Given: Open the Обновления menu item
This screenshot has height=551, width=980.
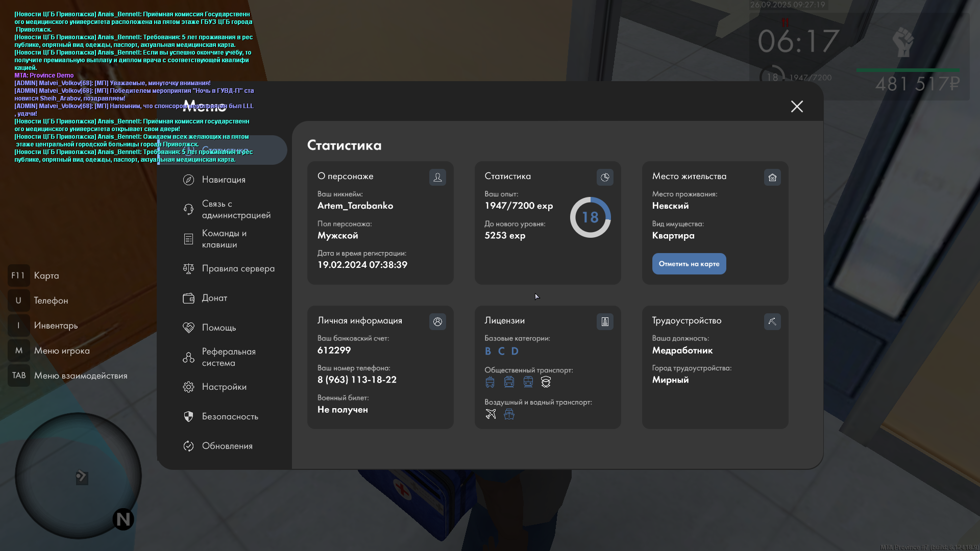Looking at the screenshot, I should pos(227,446).
